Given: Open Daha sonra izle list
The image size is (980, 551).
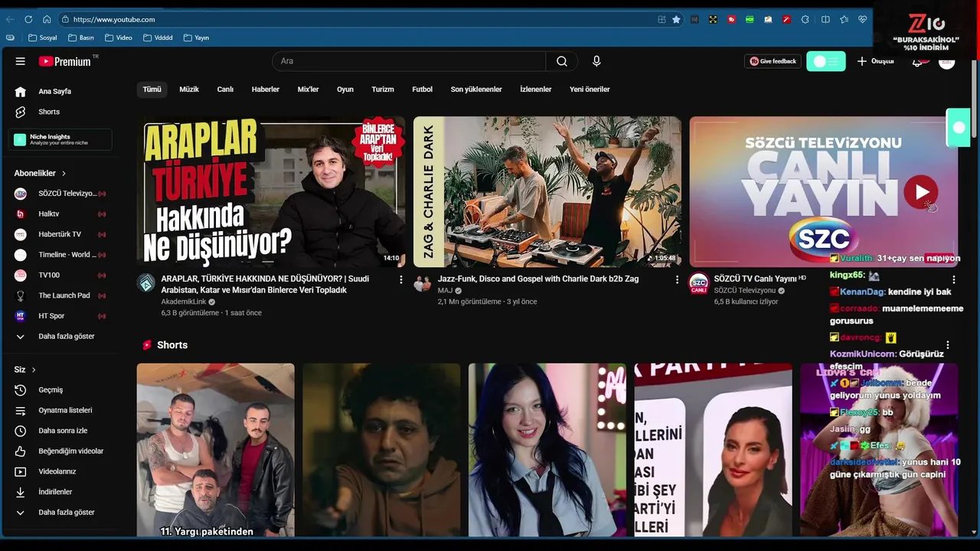Looking at the screenshot, I should click(x=63, y=431).
